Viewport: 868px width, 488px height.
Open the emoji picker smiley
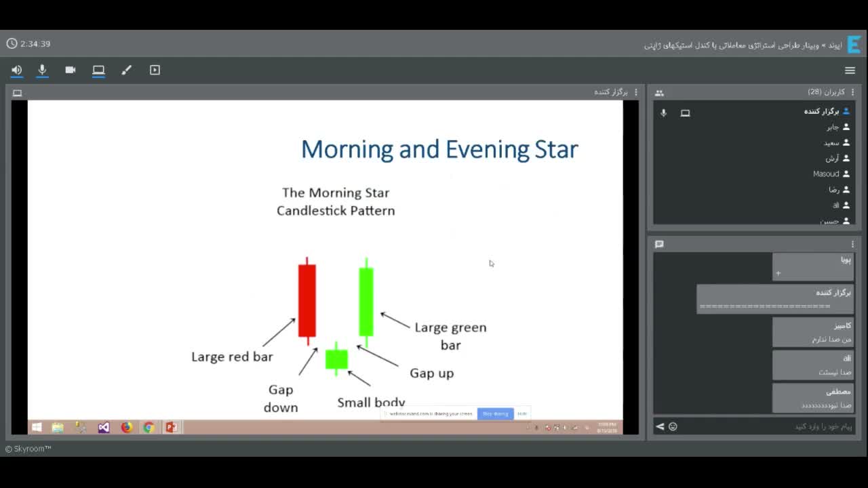tap(673, 426)
